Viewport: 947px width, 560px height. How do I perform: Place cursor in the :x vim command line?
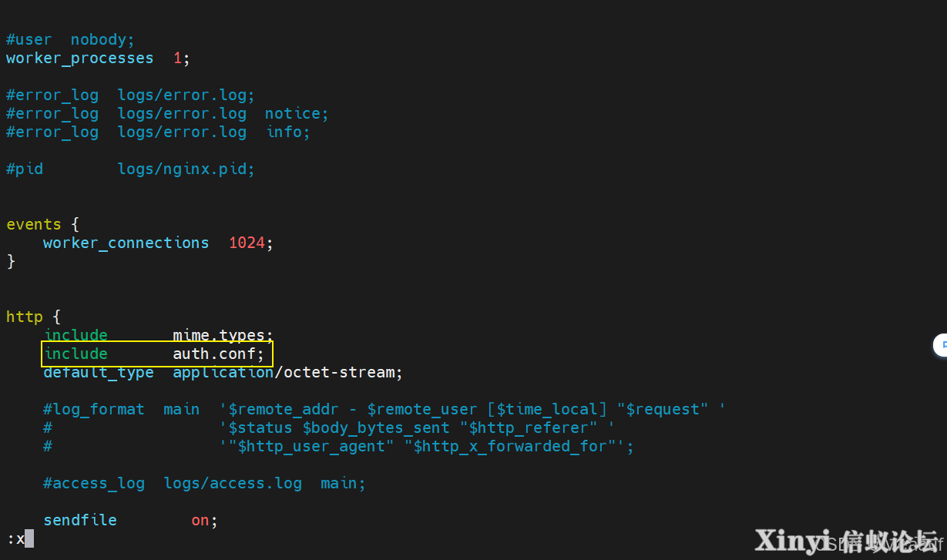coord(19,538)
